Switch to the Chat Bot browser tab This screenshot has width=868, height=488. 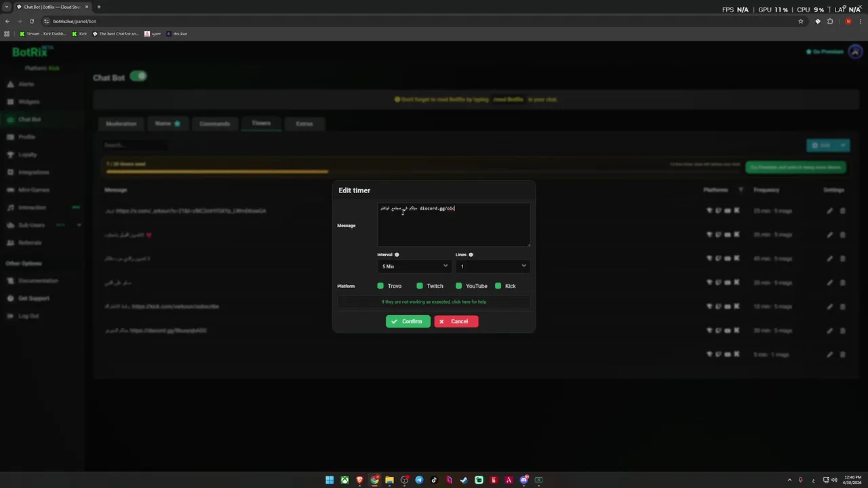(x=53, y=7)
